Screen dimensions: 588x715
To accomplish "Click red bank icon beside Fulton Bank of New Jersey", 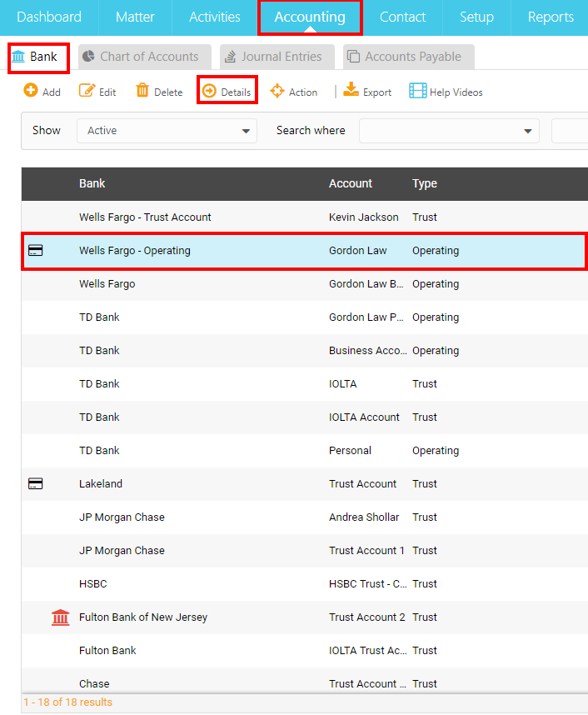I will [60, 617].
